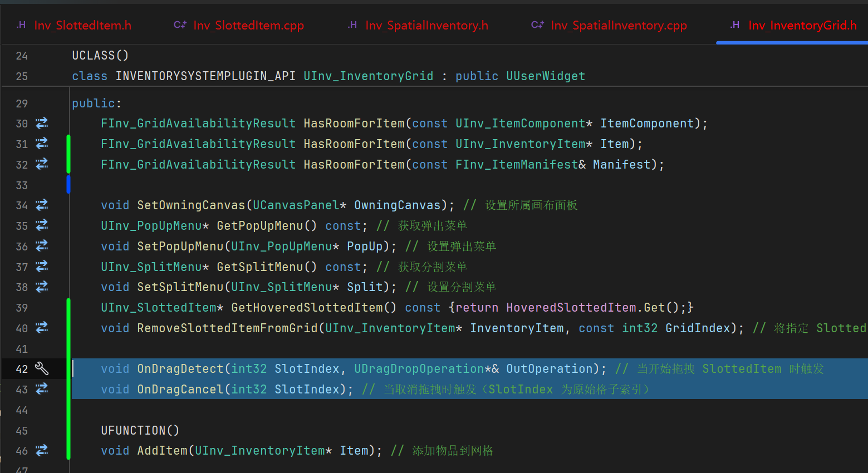Click the gutter icon beside GetPopUpMenu line 35

(42, 225)
